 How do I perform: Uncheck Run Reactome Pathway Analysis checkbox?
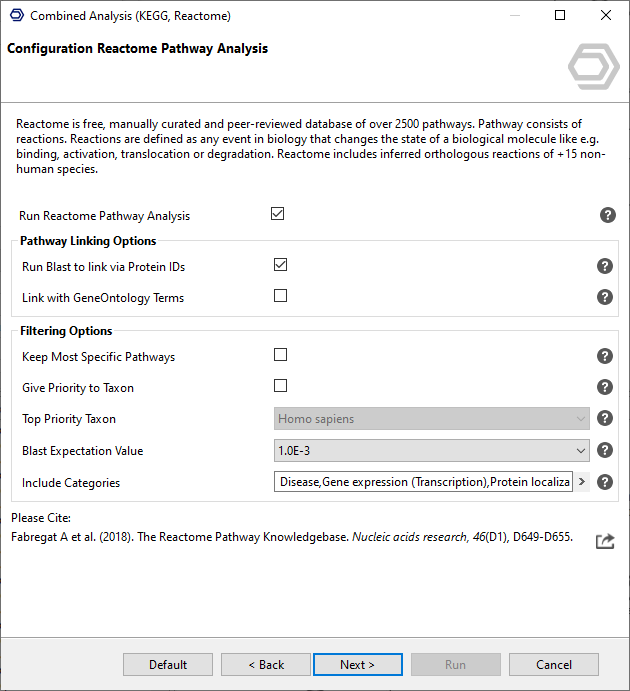click(278, 214)
